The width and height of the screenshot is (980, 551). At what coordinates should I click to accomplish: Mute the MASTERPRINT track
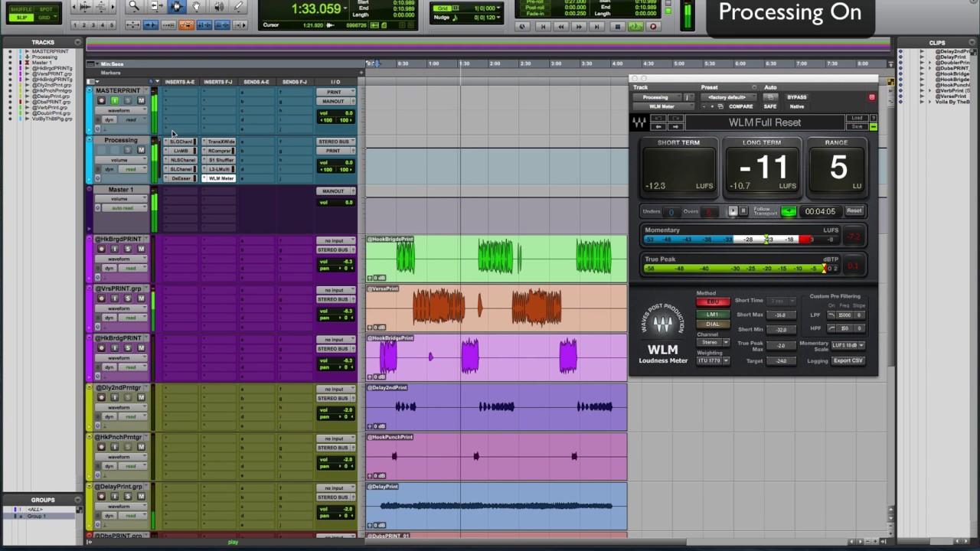coord(141,100)
